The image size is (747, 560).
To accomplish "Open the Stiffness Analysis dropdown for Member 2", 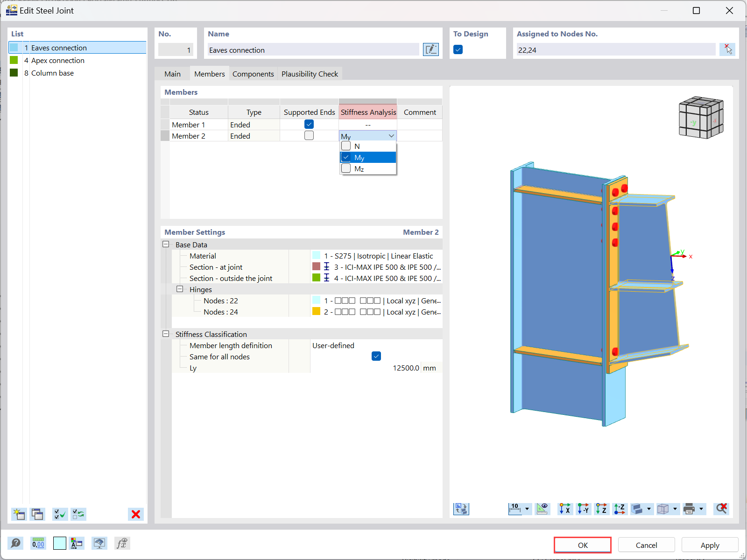I will pos(391,135).
